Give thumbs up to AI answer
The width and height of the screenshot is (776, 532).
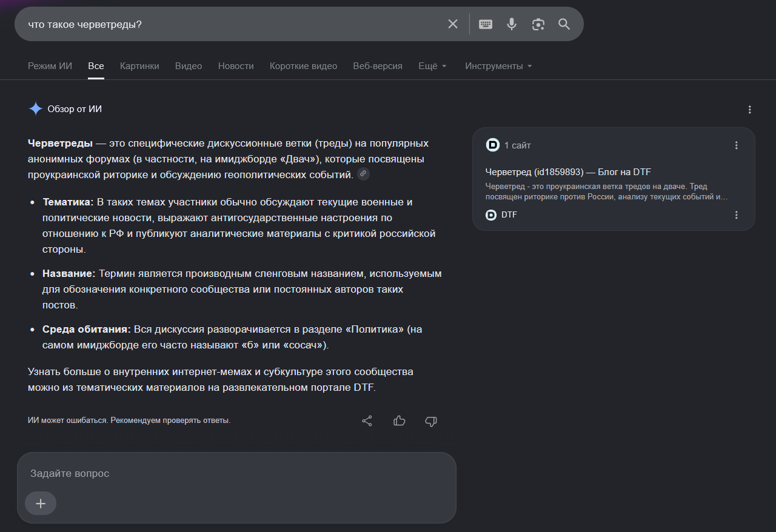pos(399,421)
